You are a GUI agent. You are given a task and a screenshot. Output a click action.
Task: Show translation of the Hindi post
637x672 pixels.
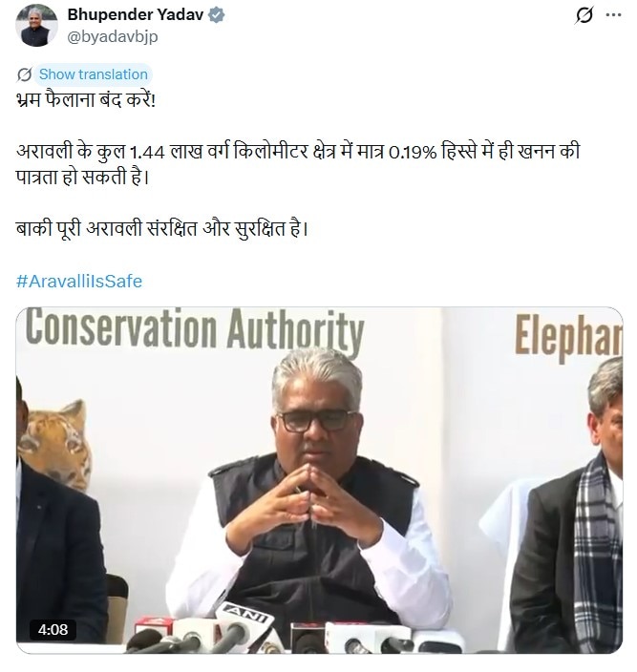tap(93, 74)
